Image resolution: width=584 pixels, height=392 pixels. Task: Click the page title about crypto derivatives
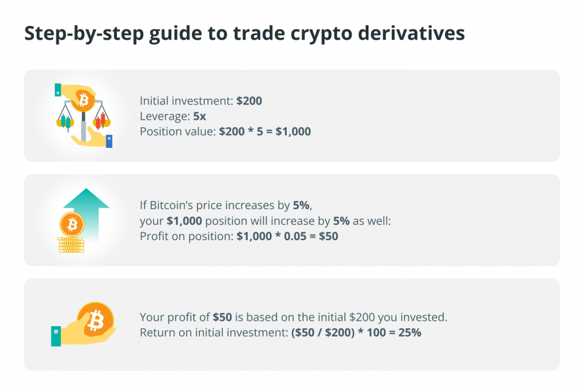point(244,33)
